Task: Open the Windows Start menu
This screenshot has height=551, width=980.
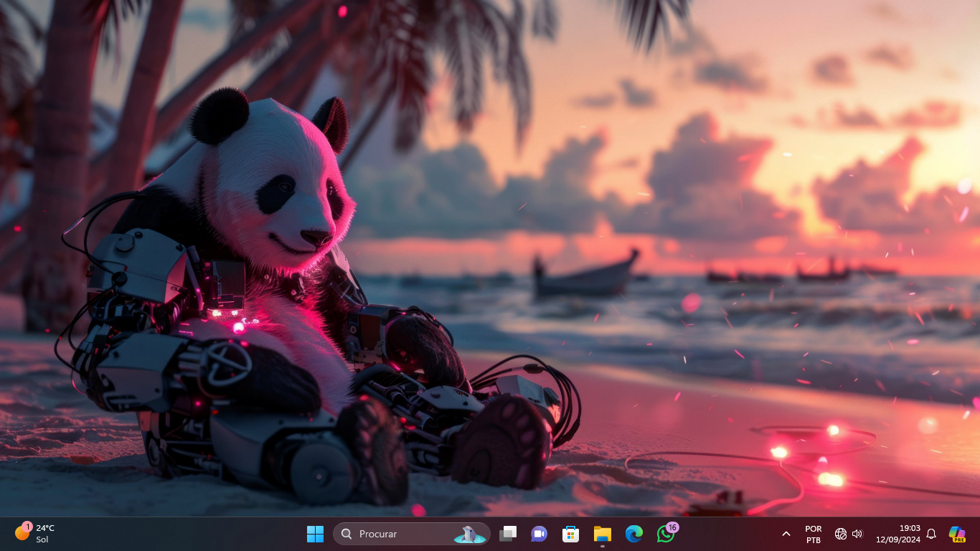Action: pos(315,534)
